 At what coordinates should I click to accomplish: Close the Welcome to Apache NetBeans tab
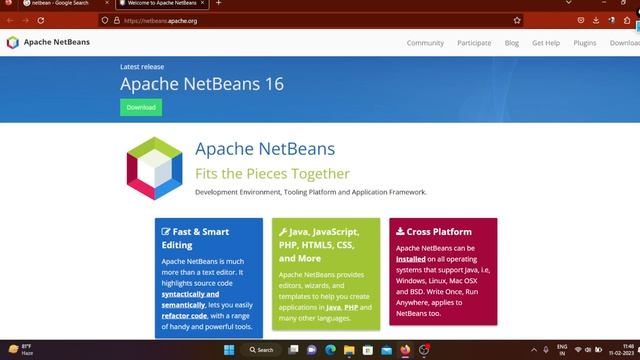pos(202,3)
